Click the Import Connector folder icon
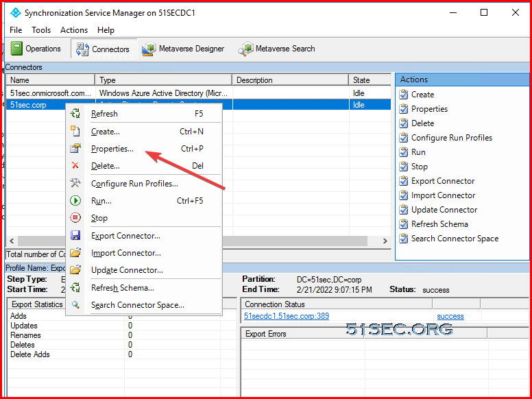The height and width of the screenshot is (399, 532). 75,253
